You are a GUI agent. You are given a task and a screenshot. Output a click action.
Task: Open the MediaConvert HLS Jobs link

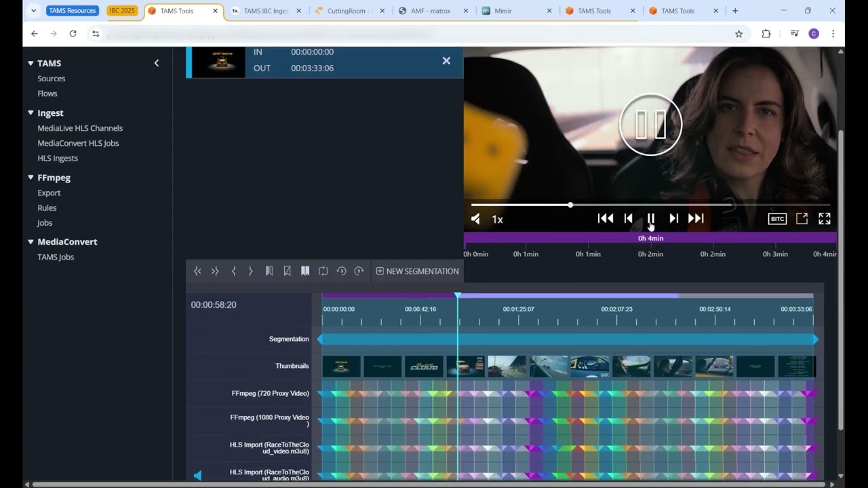[78, 143]
